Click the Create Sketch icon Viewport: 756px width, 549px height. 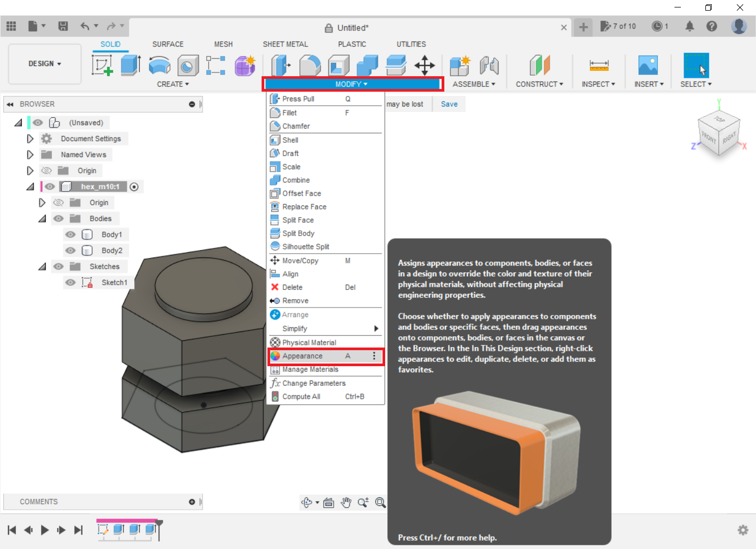pos(102,66)
